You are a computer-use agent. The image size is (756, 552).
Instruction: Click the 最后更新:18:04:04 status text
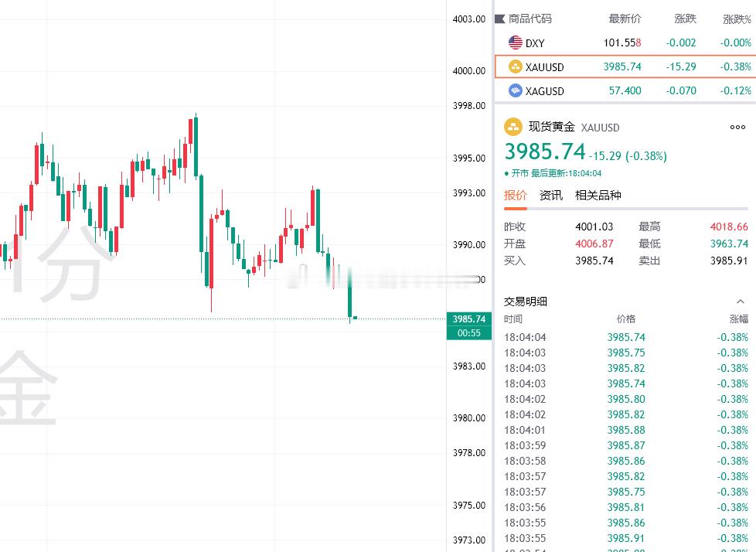click(566, 173)
